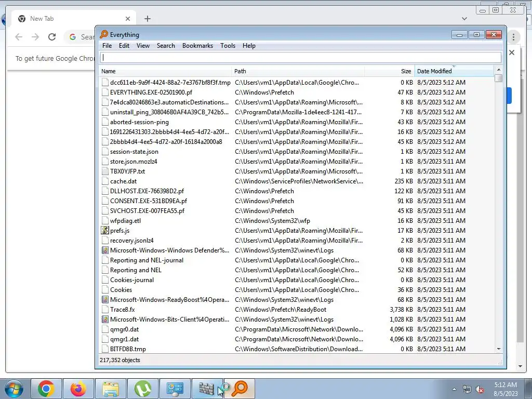Click the 217,352 objects status bar text

[x=120, y=360]
